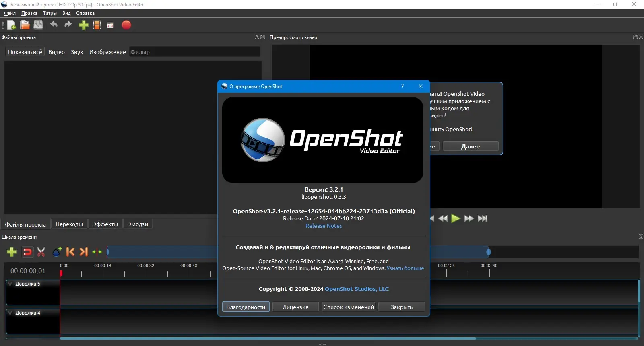Screen dimensions: 644x346
Task: Close the About OpenShot dialog with X
Action: [x=421, y=86]
